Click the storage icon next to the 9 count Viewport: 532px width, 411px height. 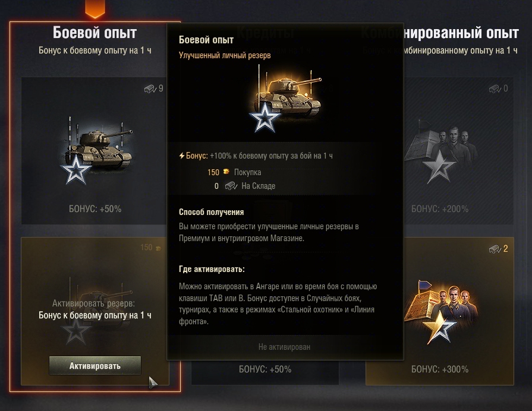[150, 89]
